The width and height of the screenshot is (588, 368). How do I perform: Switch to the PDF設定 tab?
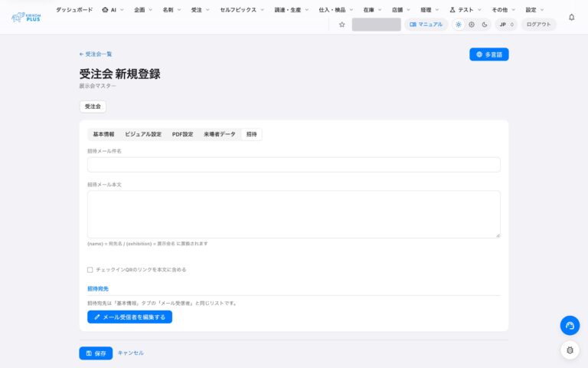click(183, 134)
